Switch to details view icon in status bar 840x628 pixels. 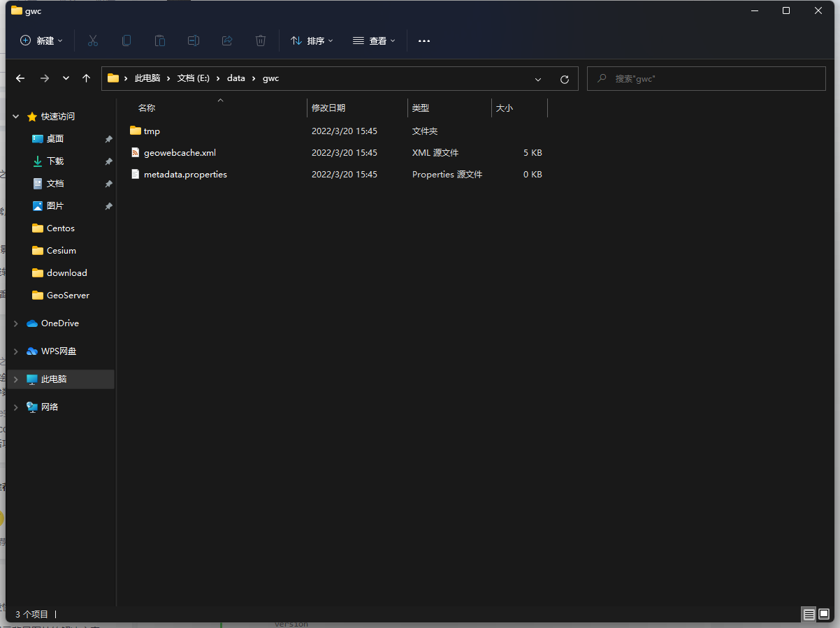(x=809, y=614)
